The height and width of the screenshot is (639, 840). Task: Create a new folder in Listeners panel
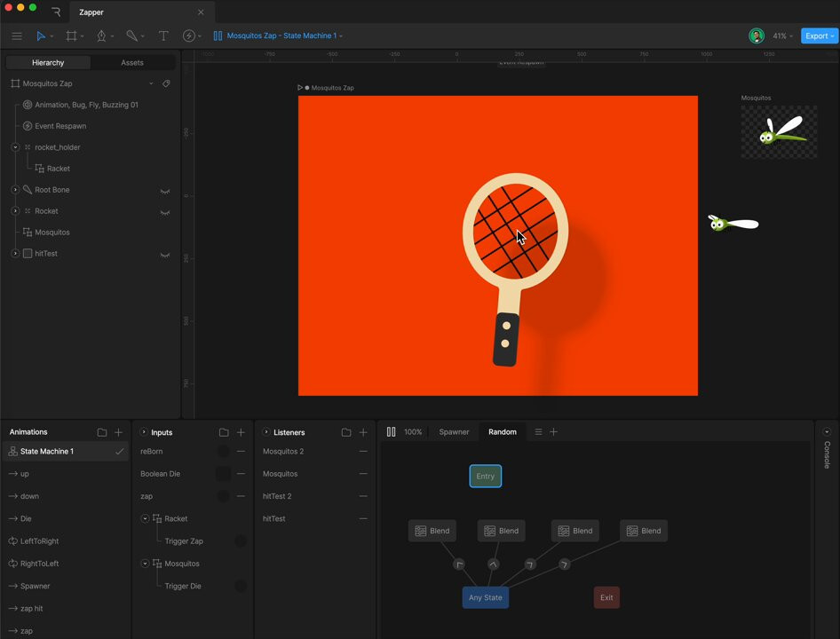pyautogui.click(x=345, y=432)
